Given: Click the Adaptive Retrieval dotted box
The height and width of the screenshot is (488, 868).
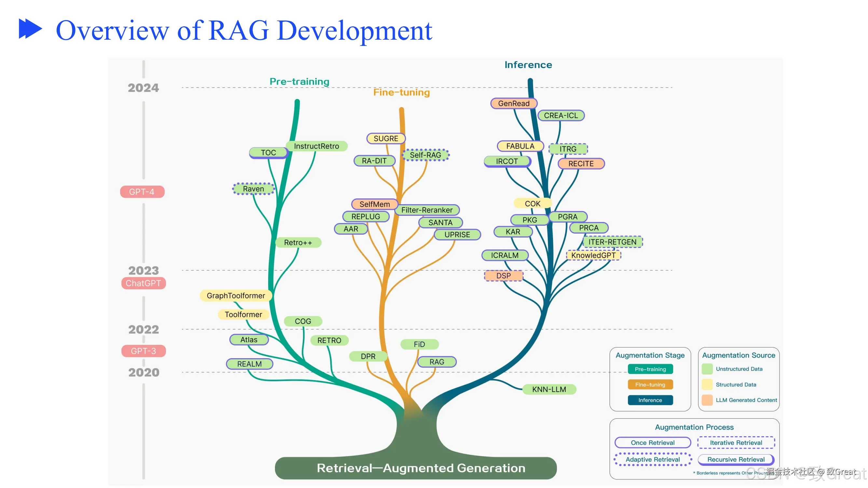Looking at the screenshot, I should point(653,459).
